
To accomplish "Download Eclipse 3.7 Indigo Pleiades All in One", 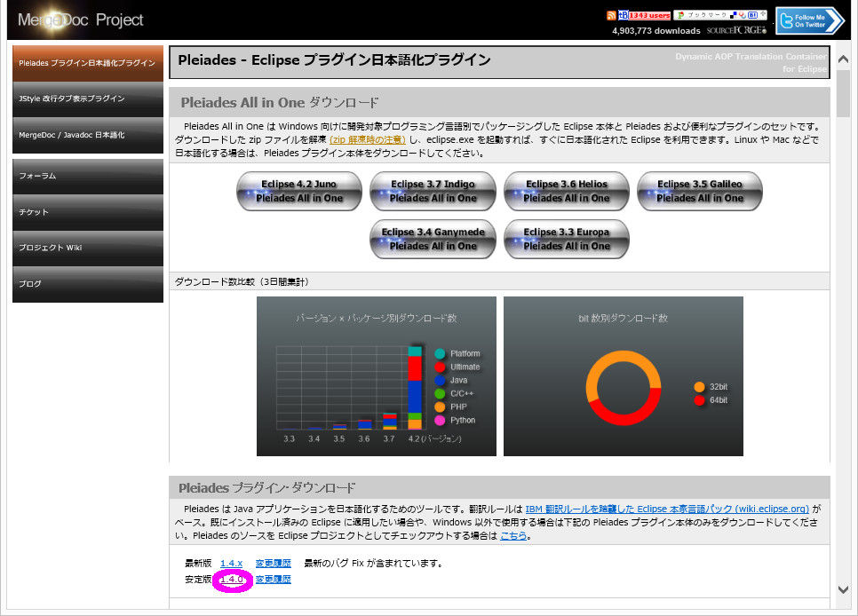I will pos(433,190).
